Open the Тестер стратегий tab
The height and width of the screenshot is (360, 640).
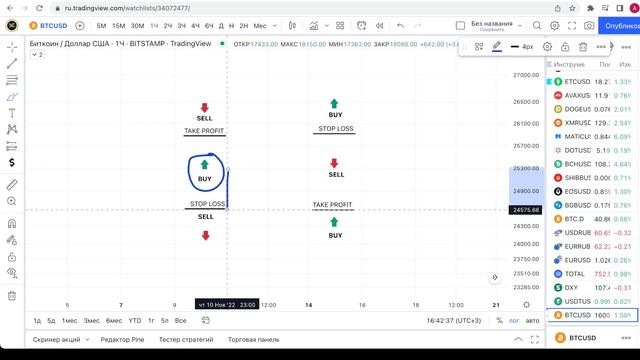(x=186, y=340)
